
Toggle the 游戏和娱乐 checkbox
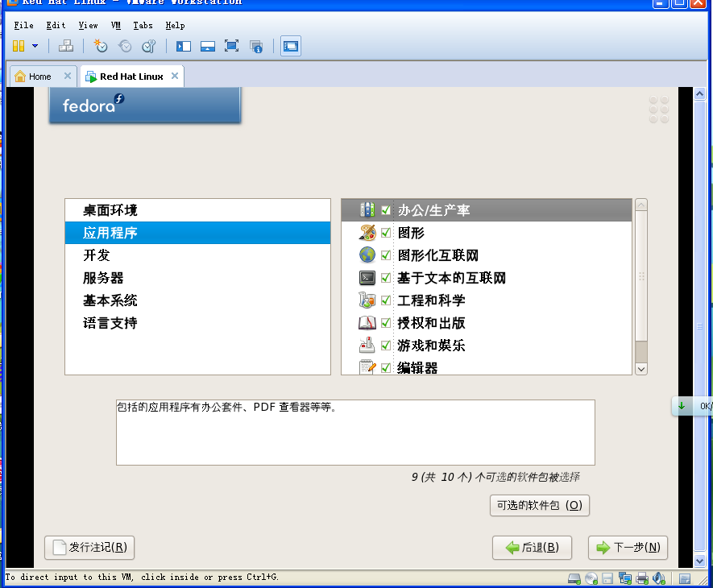[384, 345]
